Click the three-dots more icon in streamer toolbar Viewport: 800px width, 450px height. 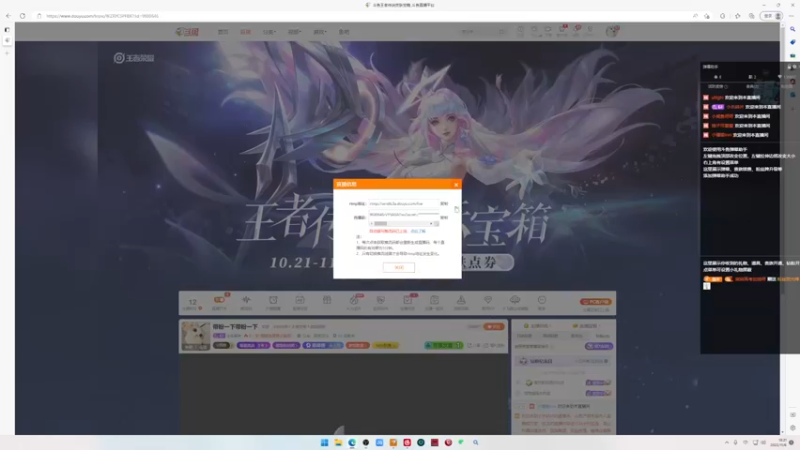(x=542, y=301)
